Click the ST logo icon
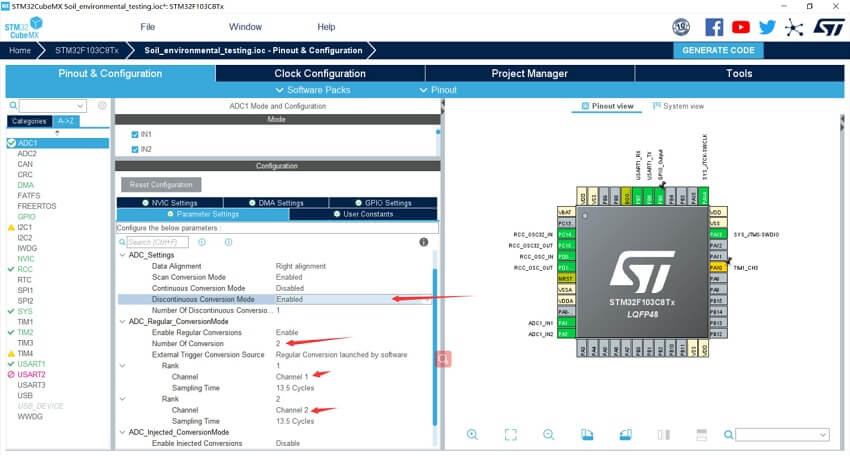Image resolution: width=850 pixels, height=456 pixels. 829,27
